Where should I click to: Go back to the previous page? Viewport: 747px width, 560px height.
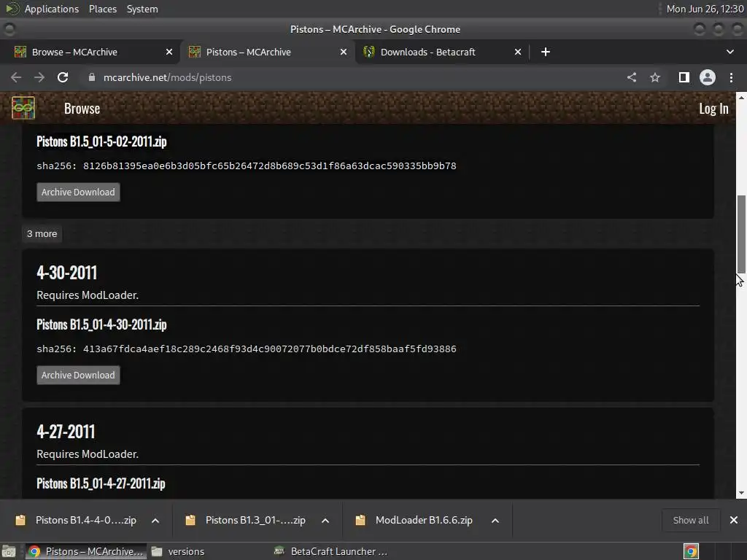point(16,77)
